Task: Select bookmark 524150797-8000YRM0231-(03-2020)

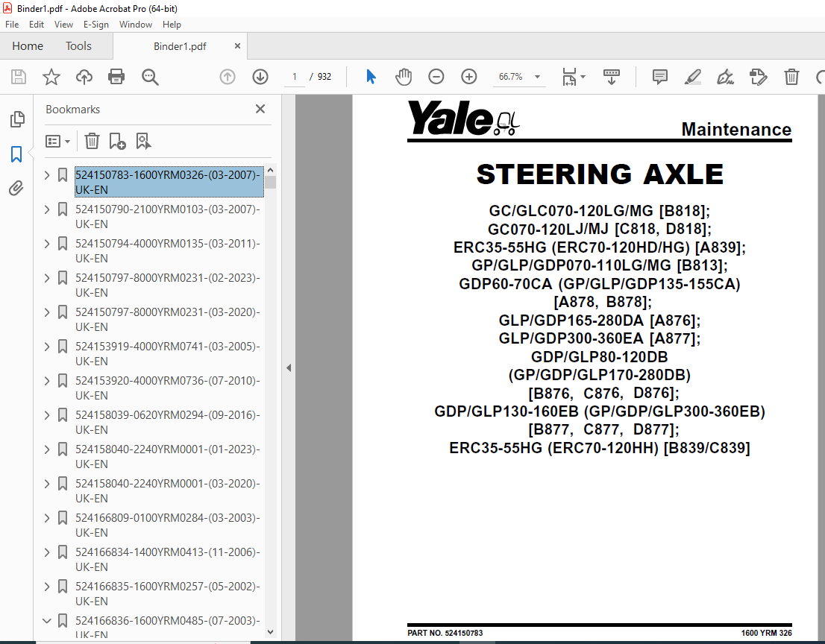Action: (x=167, y=319)
